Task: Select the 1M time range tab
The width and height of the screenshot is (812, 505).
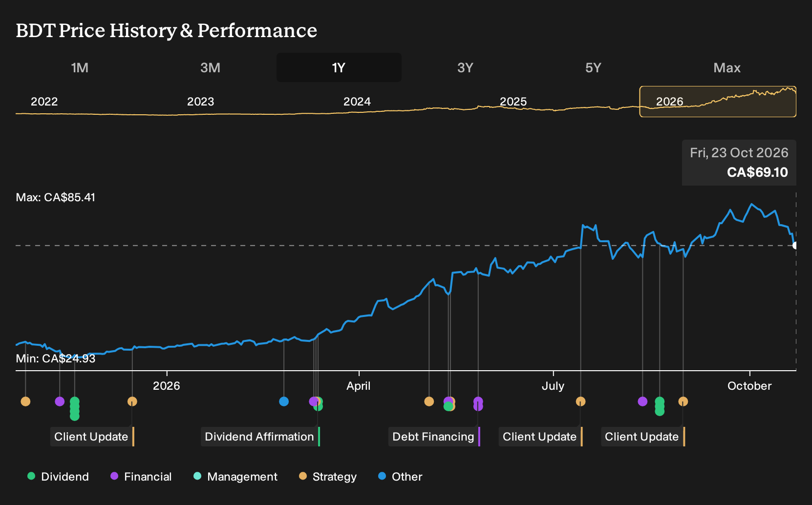Action: 80,67
